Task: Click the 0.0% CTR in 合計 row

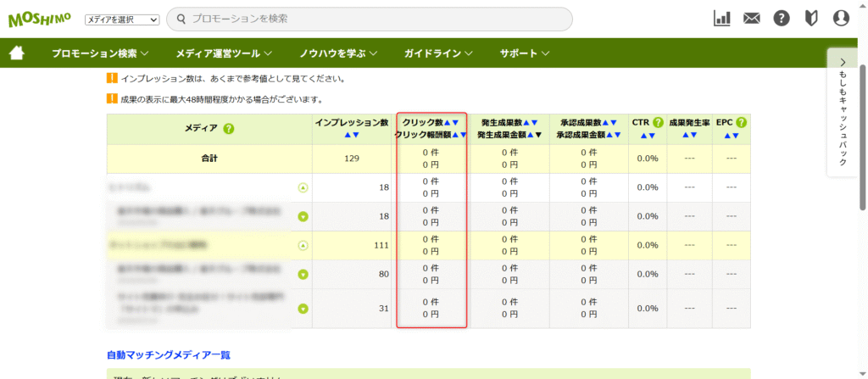Action: click(x=647, y=159)
